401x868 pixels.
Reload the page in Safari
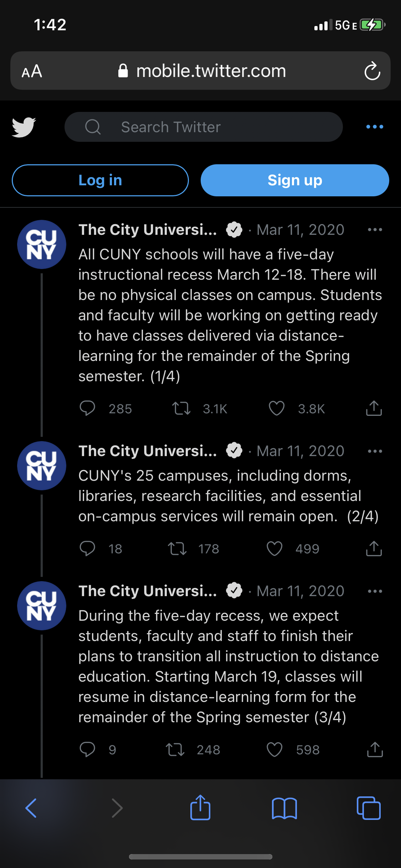372,71
